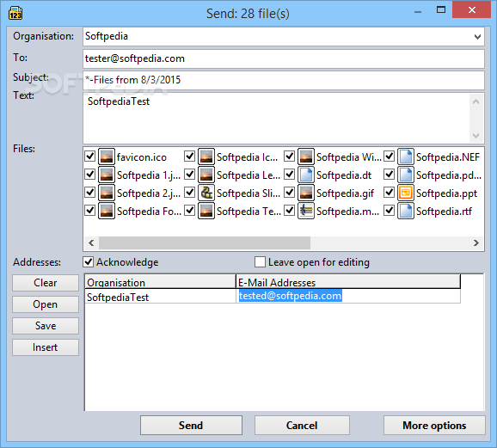This screenshot has height=448, width=497.
Task: Uncheck the Softpedia Sli... checkbox
Action: click(189, 192)
